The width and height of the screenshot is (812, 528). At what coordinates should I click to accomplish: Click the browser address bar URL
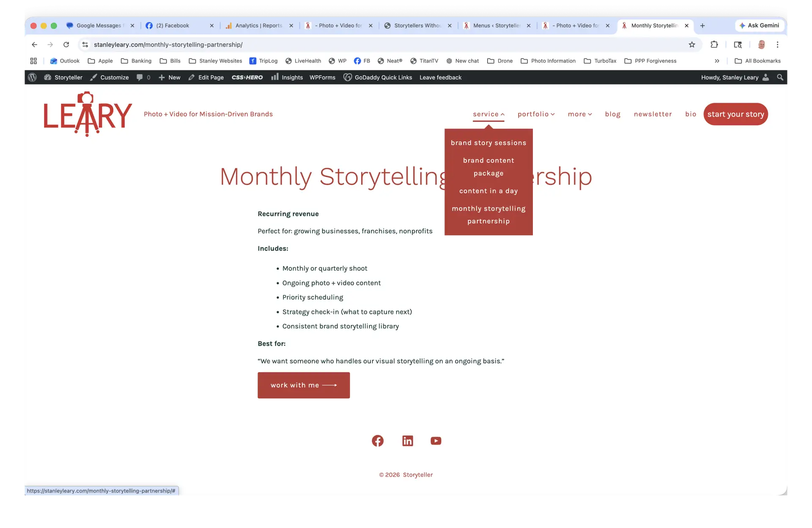pos(168,44)
